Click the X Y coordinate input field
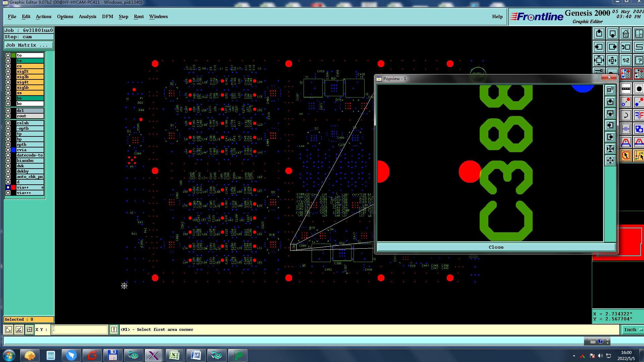 pos(79,330)
